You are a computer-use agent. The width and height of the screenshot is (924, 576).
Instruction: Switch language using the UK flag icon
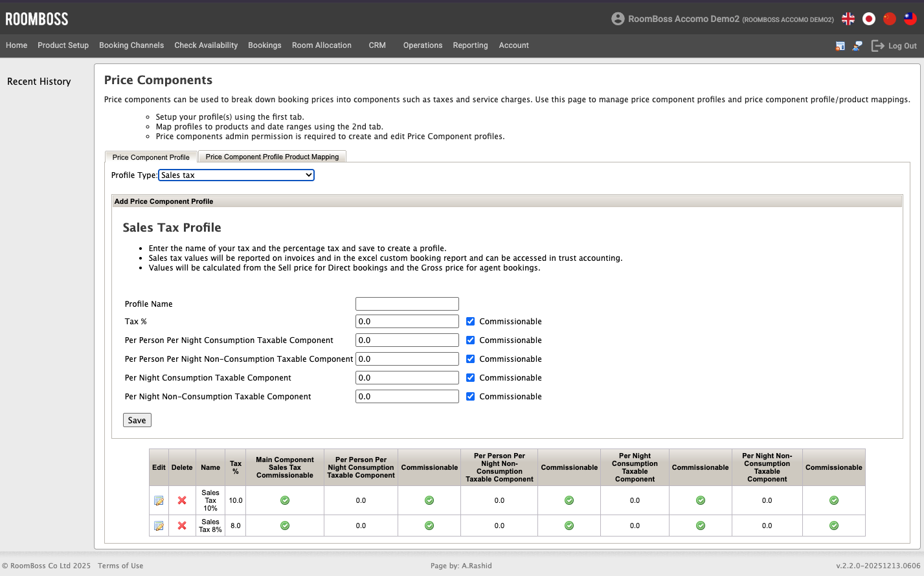pos(848,19)
